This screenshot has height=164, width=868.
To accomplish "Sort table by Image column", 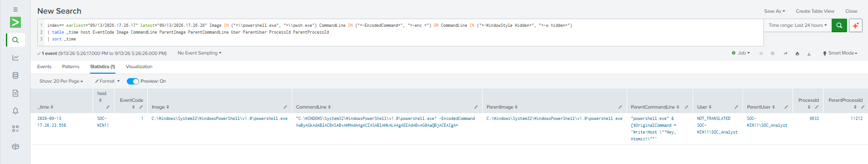I will point(160,107).
